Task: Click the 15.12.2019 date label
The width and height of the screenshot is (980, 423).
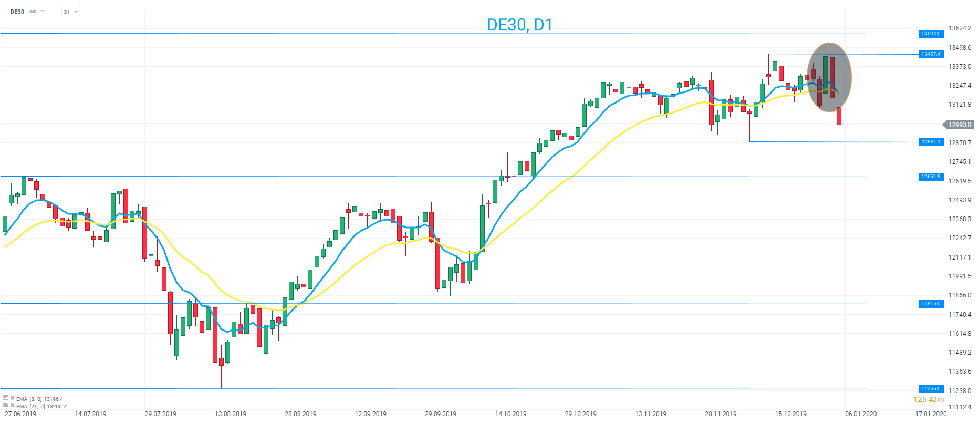Action: pyautogui.click(x=791, y=414)
